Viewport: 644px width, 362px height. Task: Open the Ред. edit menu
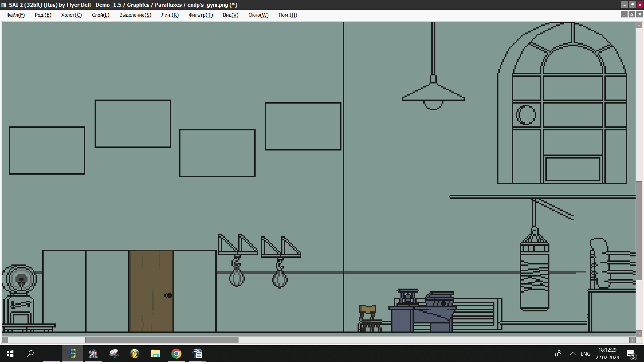(43, 15)
